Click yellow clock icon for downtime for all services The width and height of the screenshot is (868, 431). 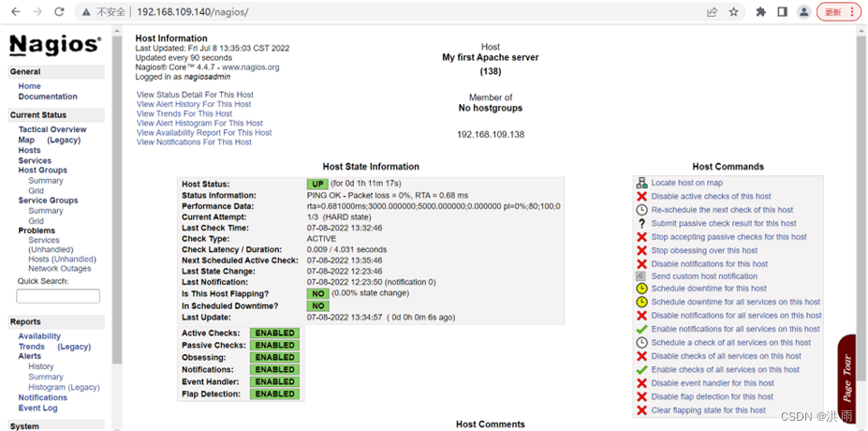[x=641, y=302]
